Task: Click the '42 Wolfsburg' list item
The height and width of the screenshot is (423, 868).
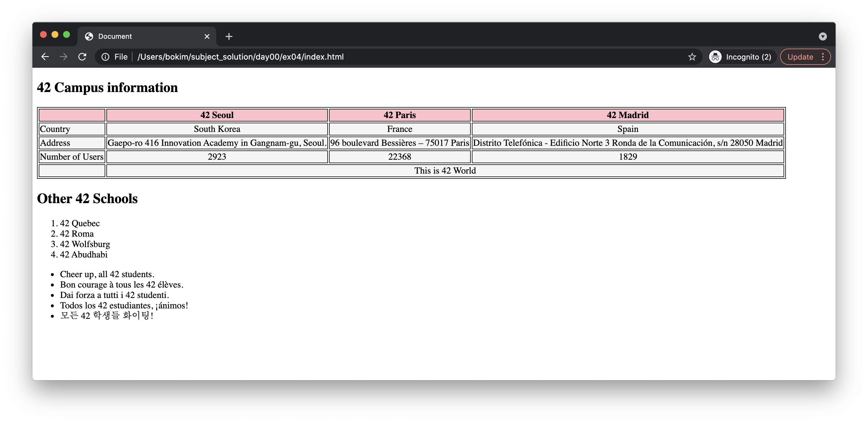Action: pos(85,244)
